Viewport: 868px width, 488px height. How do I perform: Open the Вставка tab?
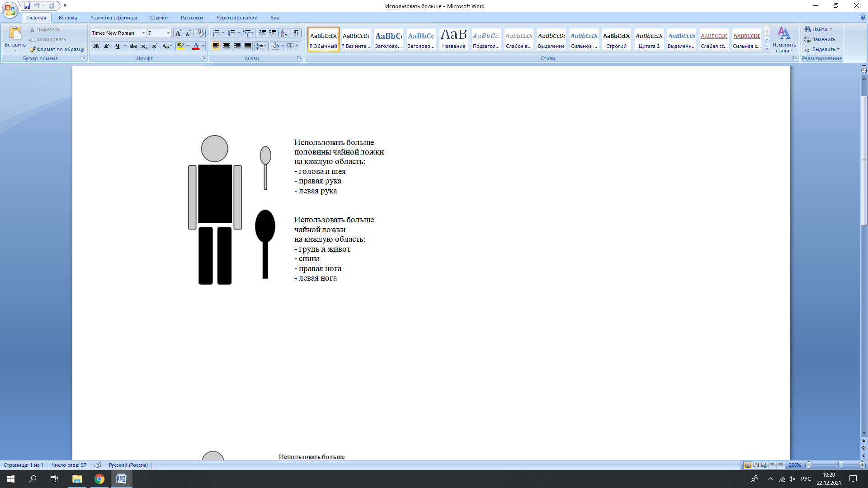(x=68, y=18)
